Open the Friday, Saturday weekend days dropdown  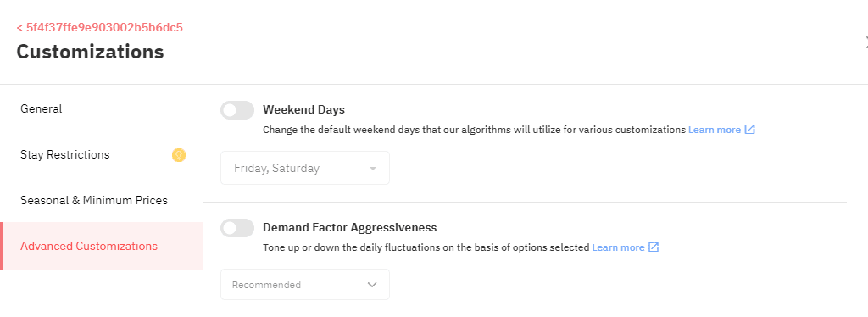[x=305, y=168]
